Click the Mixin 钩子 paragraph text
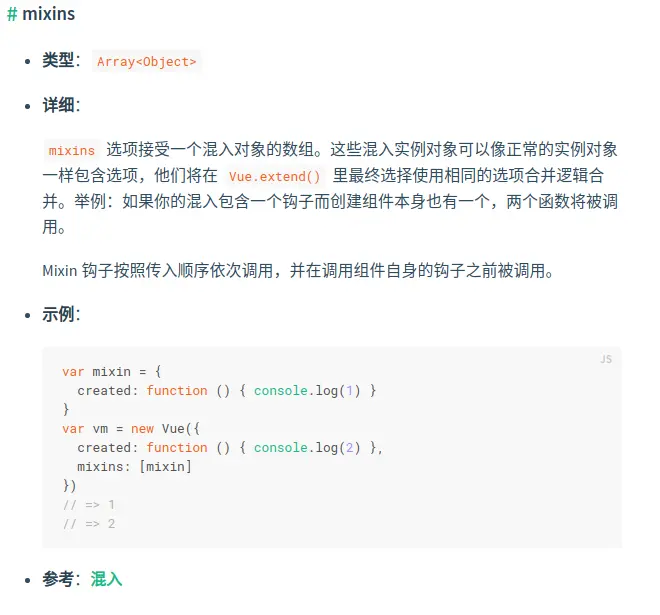Screen dimensions: 660x615 tap(298, 270)
